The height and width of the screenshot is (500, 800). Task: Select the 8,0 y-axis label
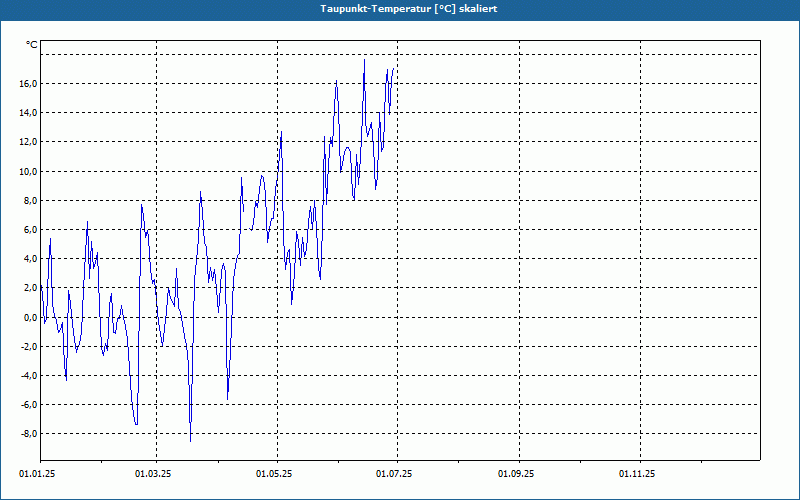click(30, 201)
